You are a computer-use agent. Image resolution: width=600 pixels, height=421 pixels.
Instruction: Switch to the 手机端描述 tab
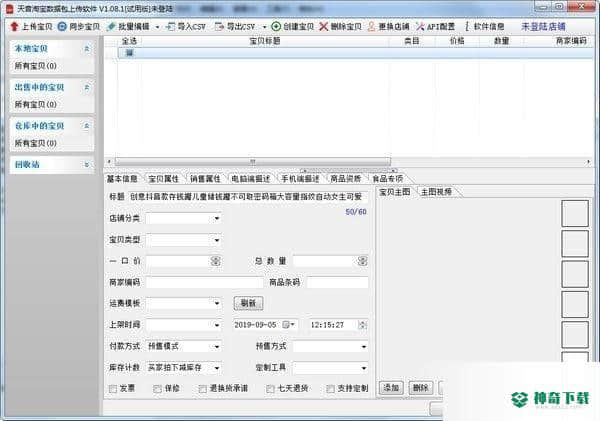300,179
